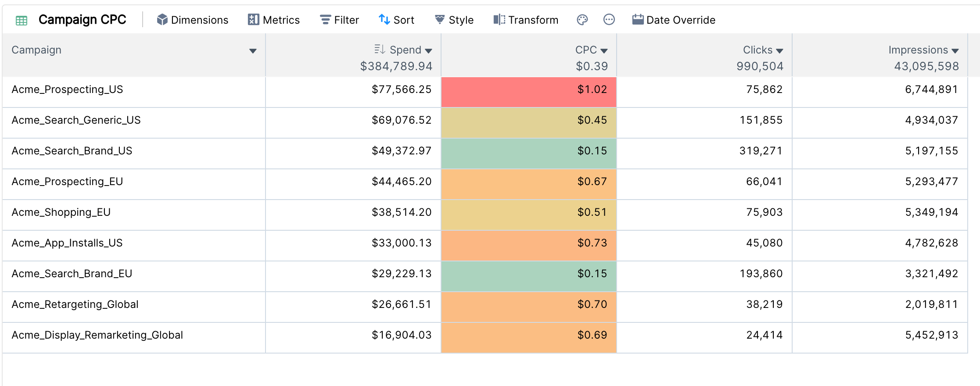Open the Style settings

point(454,20)
